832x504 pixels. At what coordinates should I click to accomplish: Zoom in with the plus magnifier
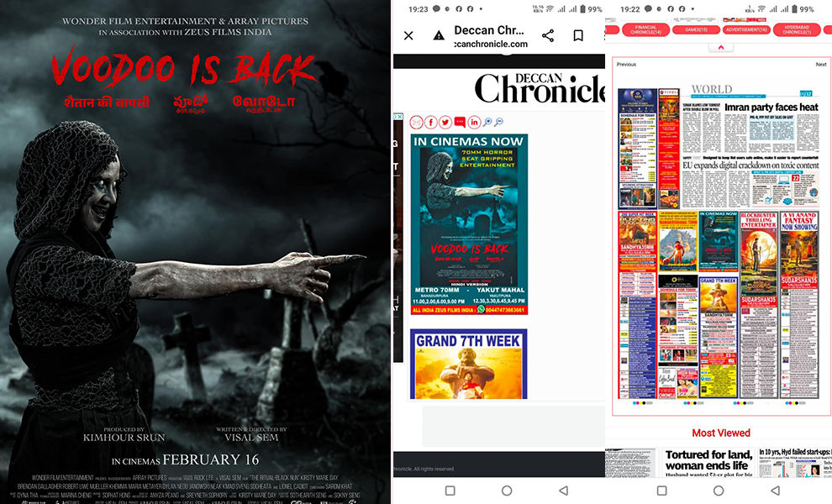pos(487,123)
